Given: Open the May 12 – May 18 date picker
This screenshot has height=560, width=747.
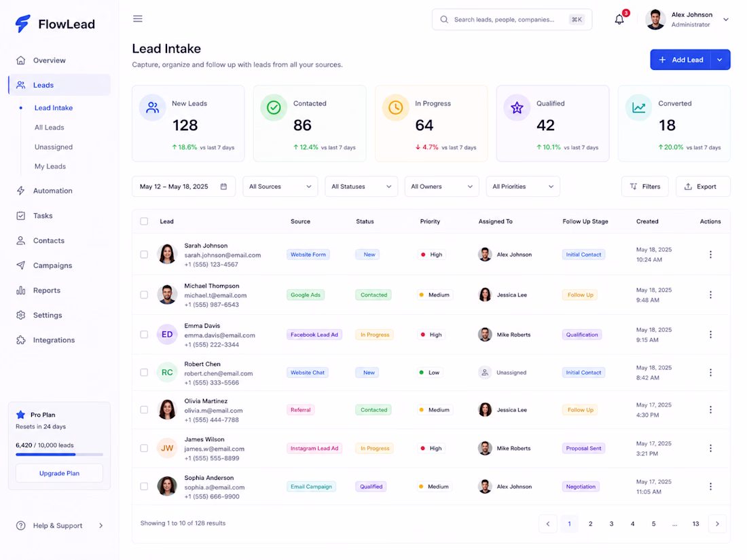Looking at the screenshot, I should 183,186.
